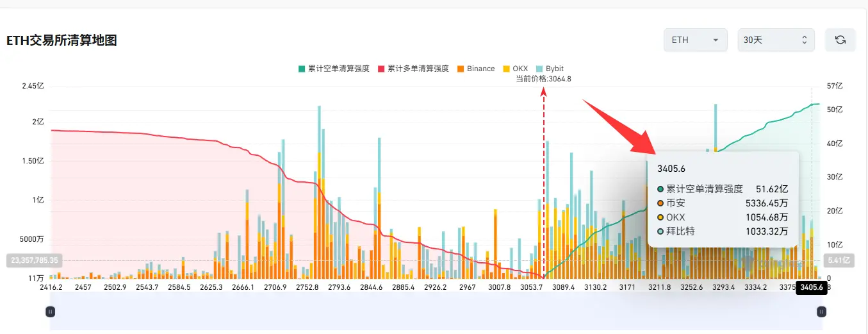
Task: Toggle 累计空单清算强度 legend series
Action: coord(334,69)
